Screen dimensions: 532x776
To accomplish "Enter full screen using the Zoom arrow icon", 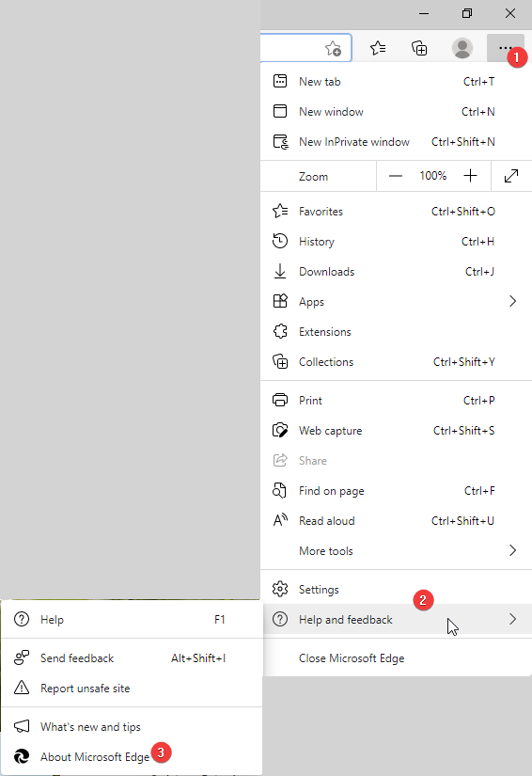I will pyautogui.click(x=511, y=176).
